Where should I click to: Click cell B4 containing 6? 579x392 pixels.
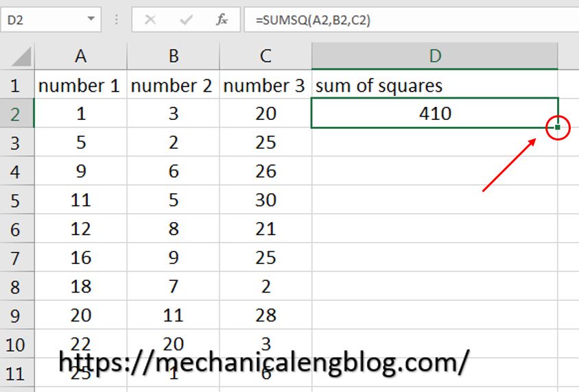173,171
